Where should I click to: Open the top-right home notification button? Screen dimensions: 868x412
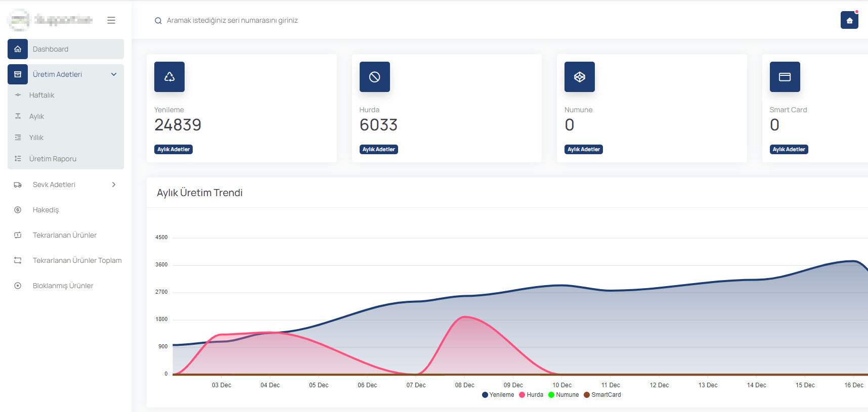pyautogui.click(x=849, y=20)
